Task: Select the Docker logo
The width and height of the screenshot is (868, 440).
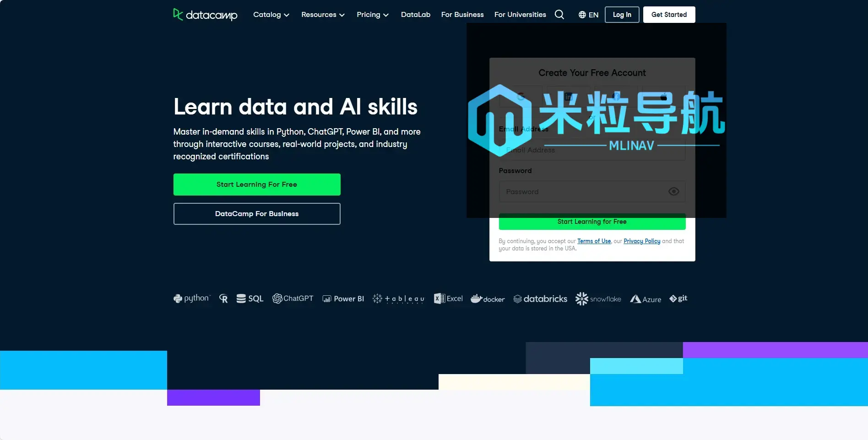Action: click(488, 299)
